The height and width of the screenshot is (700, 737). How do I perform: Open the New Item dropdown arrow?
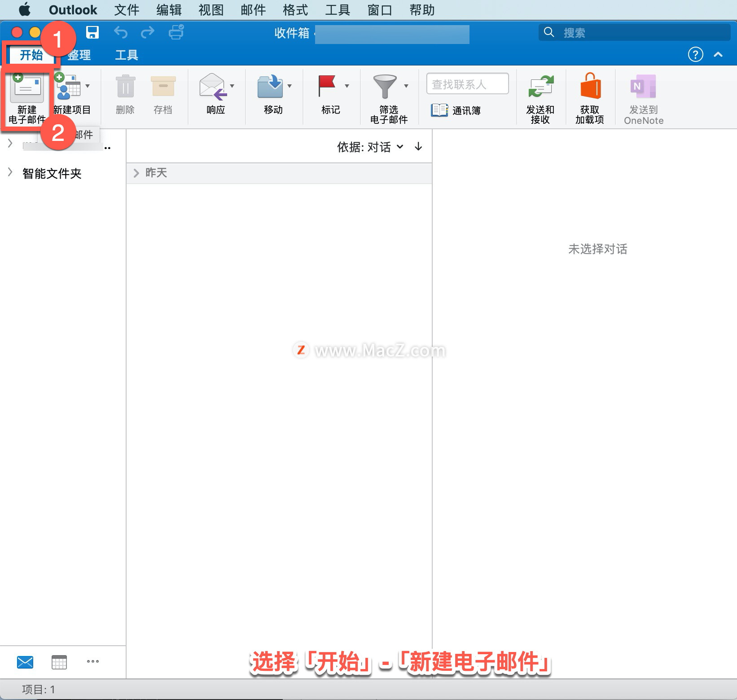(88, 86)
